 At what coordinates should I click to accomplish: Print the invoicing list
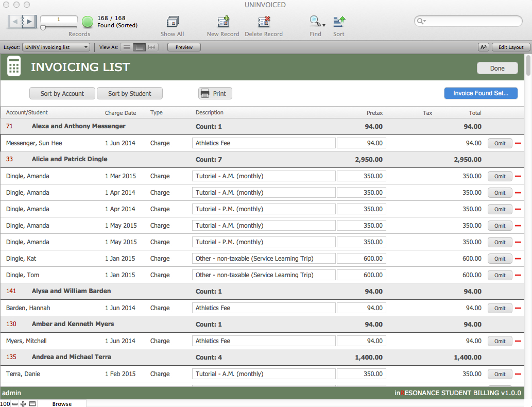[x=215, y=93]
